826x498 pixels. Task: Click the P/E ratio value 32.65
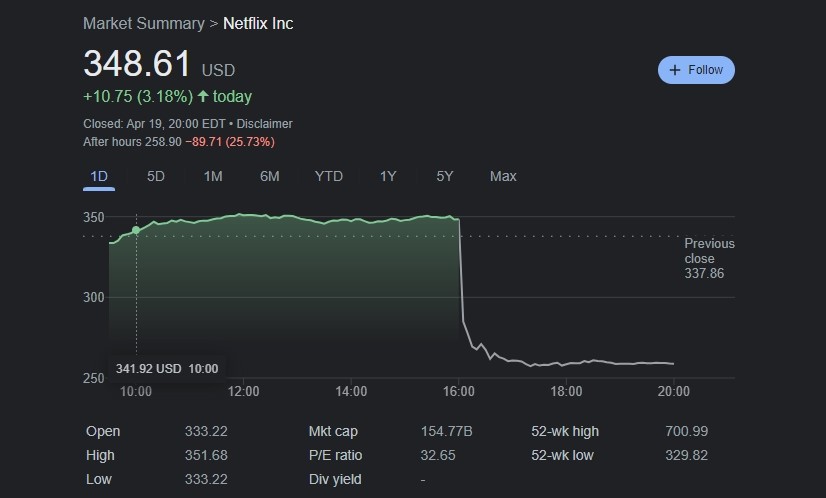(438, 455)
